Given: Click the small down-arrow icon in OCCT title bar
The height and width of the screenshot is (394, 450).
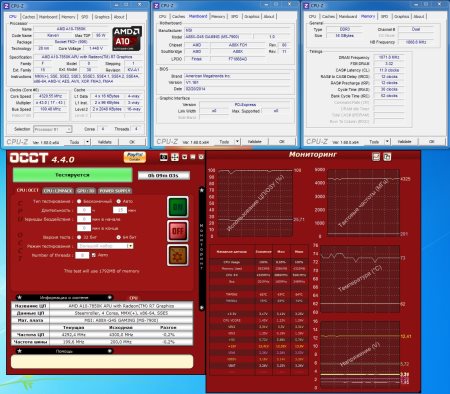Looking at the screenshot, I should (x=184, y=157).
